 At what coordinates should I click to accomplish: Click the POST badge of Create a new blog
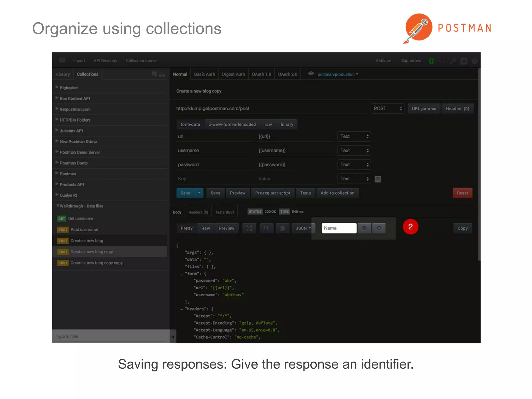click(x=63, y=241)
